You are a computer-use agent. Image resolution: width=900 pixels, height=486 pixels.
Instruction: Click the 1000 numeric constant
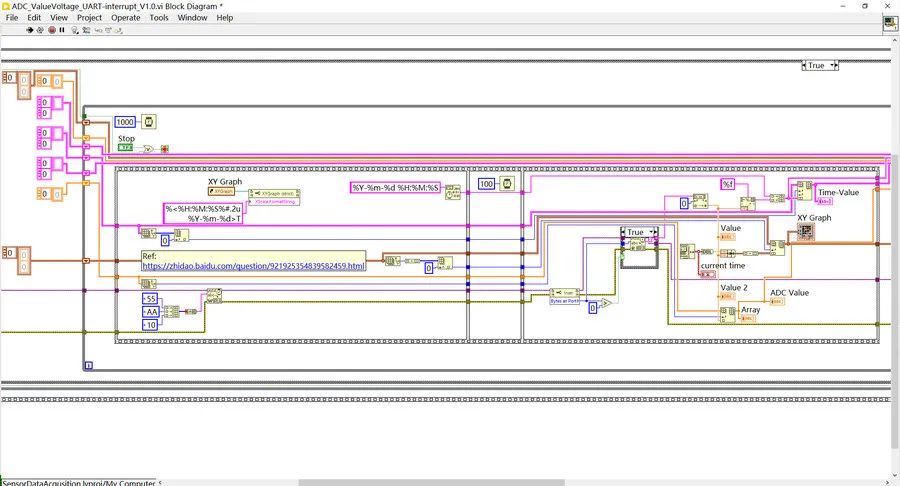125,121
